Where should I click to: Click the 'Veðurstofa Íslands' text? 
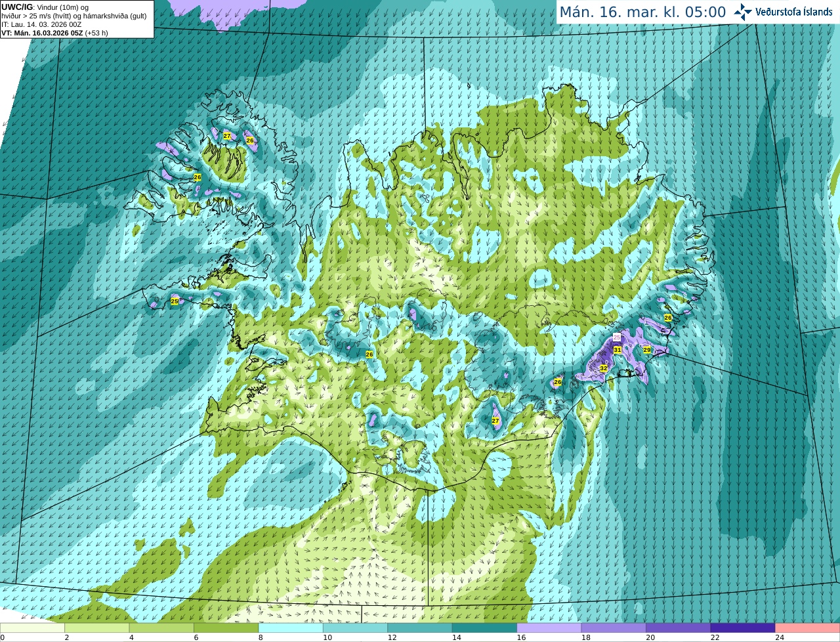[x=793, y=12]
